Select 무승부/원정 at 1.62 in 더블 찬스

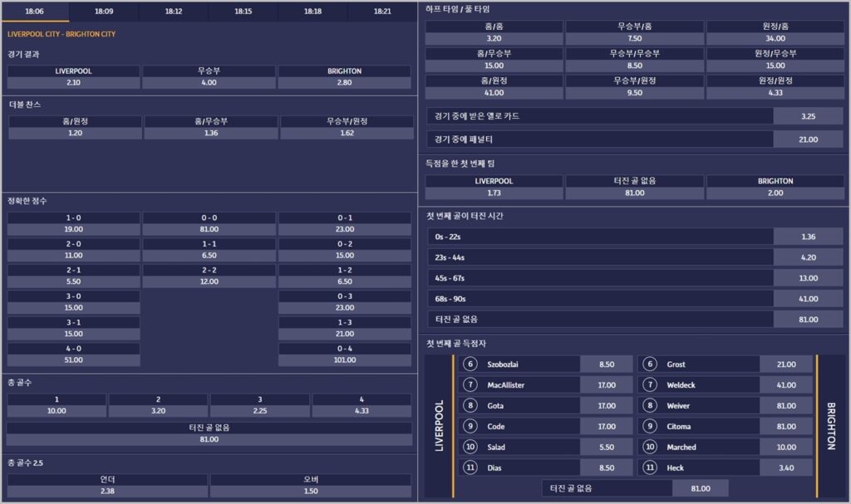coord(347,128)
